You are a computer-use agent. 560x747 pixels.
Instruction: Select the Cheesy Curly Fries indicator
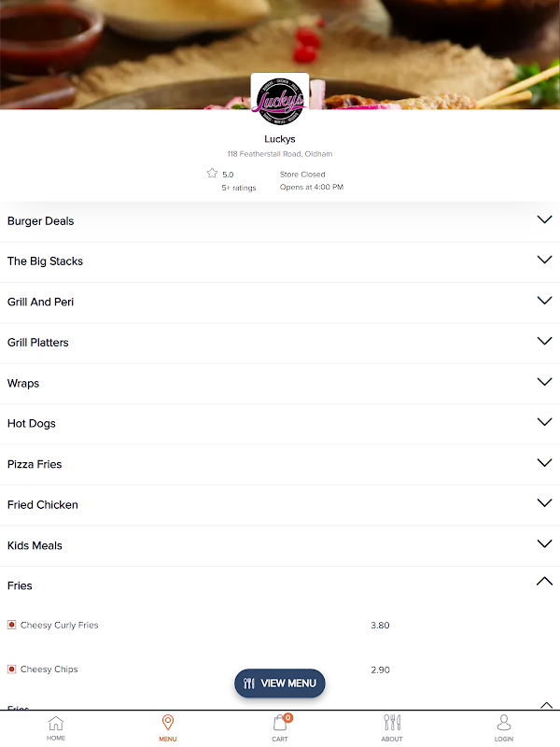tap(12, 625)
